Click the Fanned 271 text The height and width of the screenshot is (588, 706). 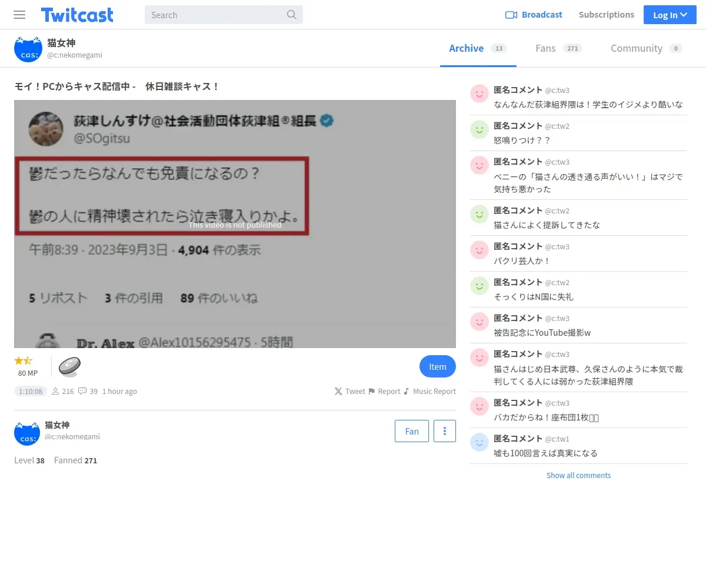coord(75,460)
